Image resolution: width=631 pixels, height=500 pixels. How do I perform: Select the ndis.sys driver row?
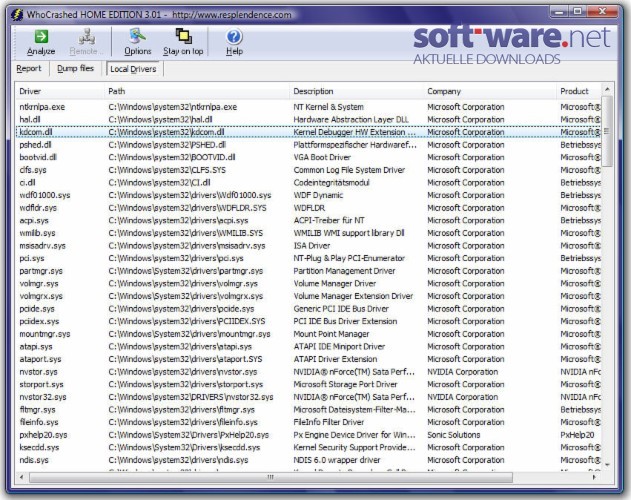[x=308, y=460]
